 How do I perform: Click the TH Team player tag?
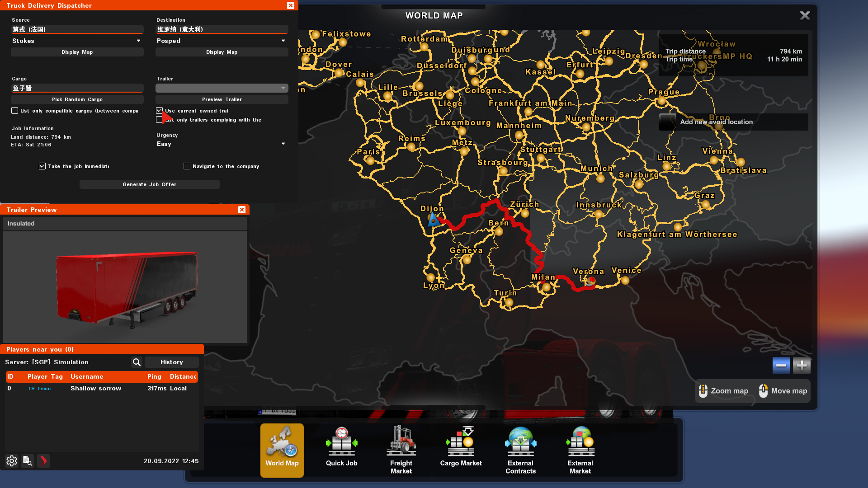(39, 389)
